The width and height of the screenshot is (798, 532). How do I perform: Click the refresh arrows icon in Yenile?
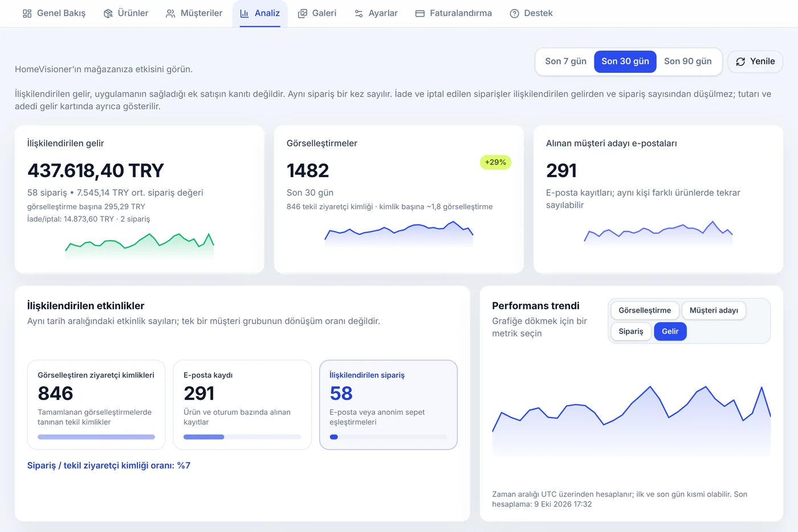click(740, 62)
